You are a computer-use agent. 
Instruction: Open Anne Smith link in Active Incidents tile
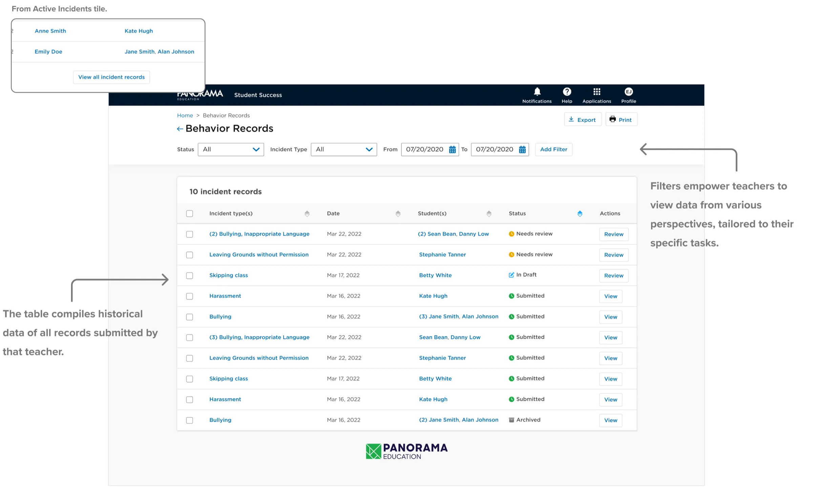pyautogui.click(x=50, y=31)
